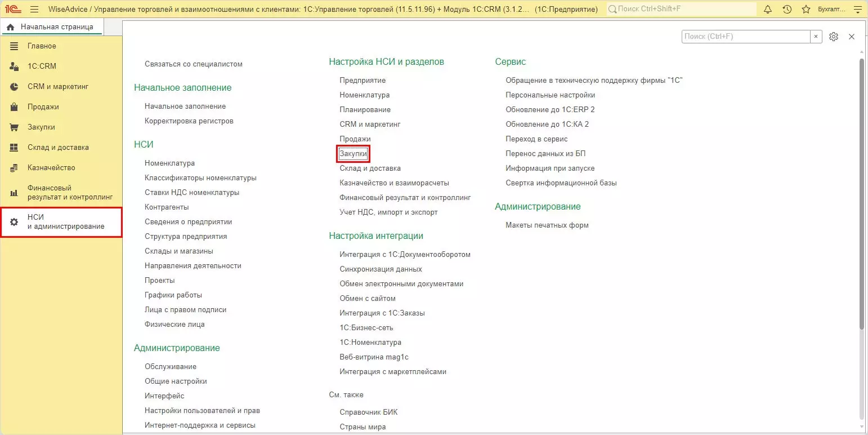
Task: Open Справочник БИК link
Action: [369, 412]
